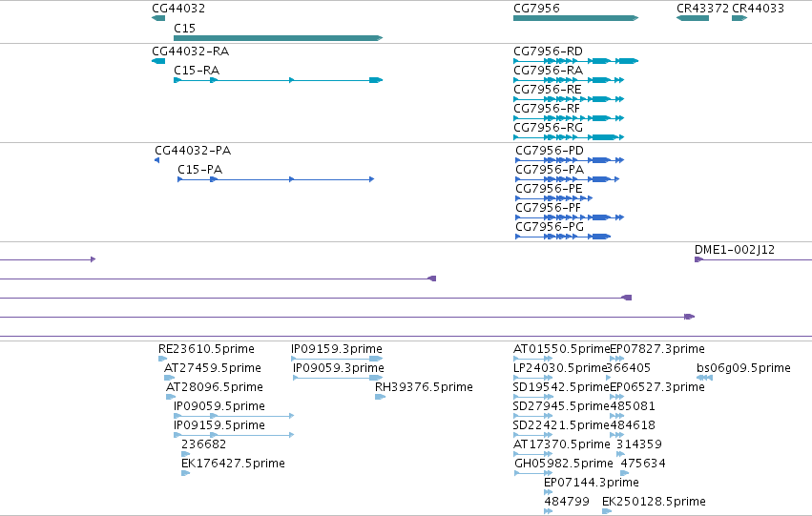
Task: Click the C15 gene bar
Action: tap(278, 38)
